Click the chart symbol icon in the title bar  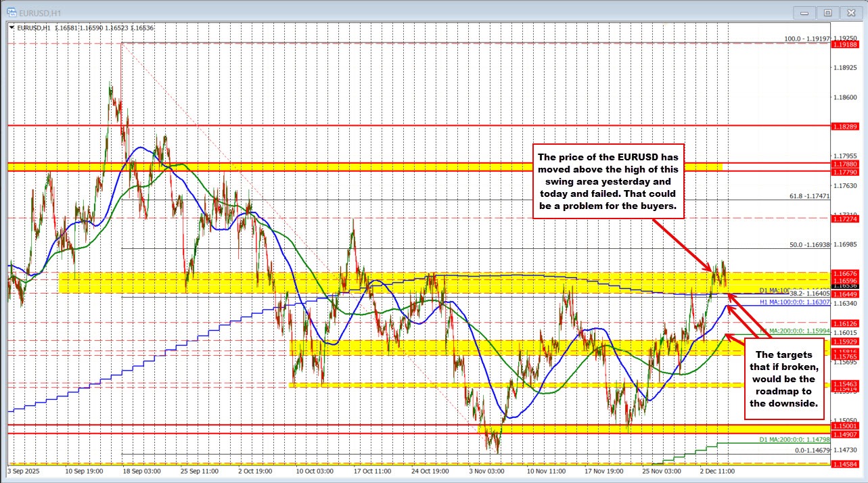(x=10, y=11)
